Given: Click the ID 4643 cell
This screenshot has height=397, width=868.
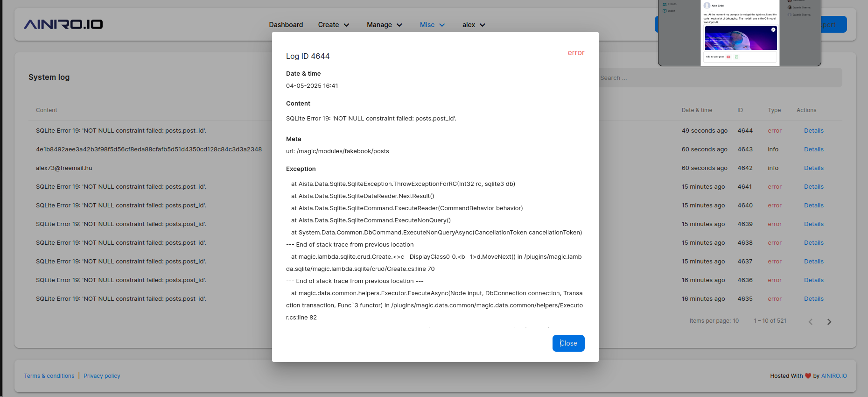Looking at the screenshot, I should click(x=745, y=149).
